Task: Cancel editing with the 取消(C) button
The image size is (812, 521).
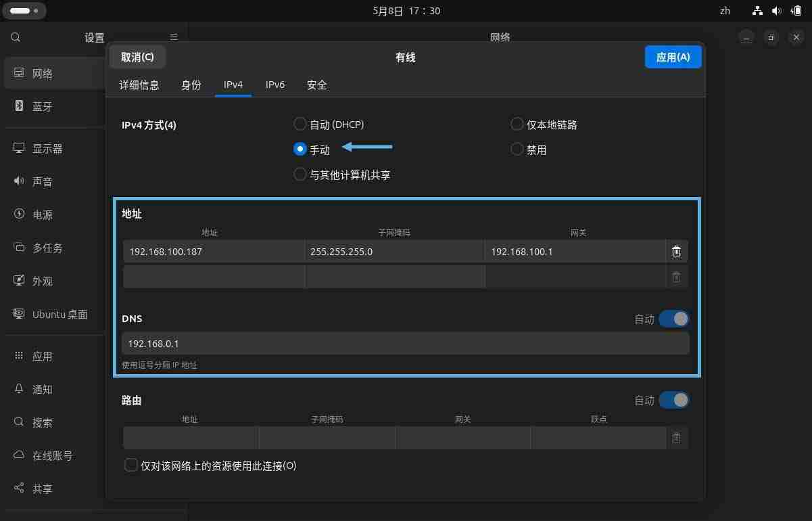Action: (137, 57)
